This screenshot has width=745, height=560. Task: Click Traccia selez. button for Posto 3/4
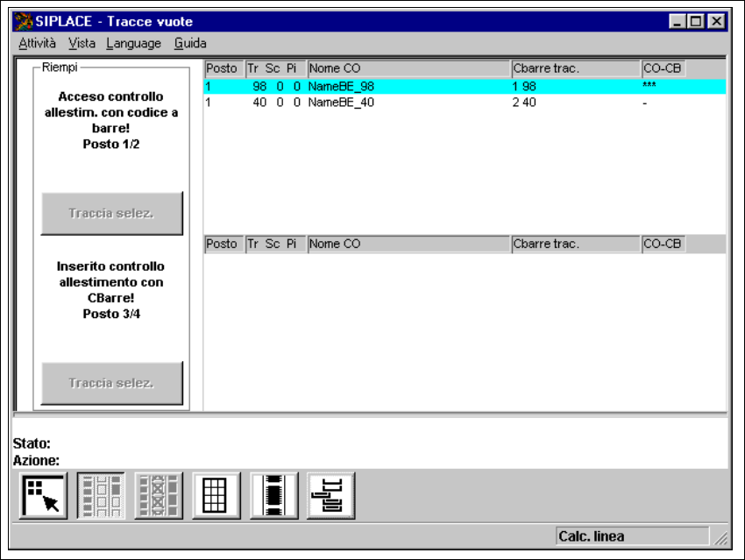tap(112, 383)
